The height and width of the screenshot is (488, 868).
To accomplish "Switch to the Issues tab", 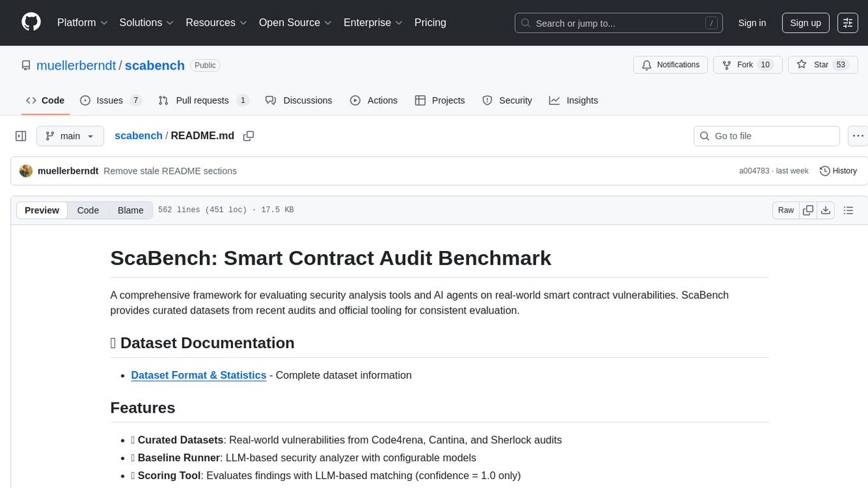I will [x=110, y=100].
